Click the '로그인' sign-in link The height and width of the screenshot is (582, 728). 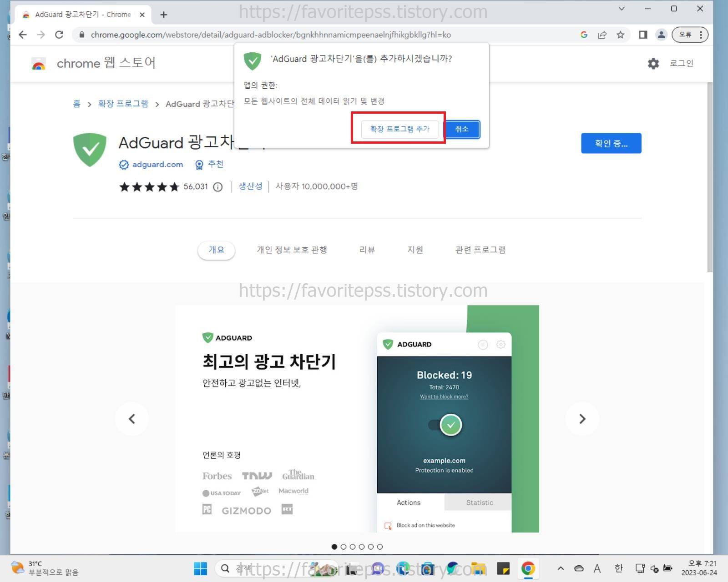[681, 63]
